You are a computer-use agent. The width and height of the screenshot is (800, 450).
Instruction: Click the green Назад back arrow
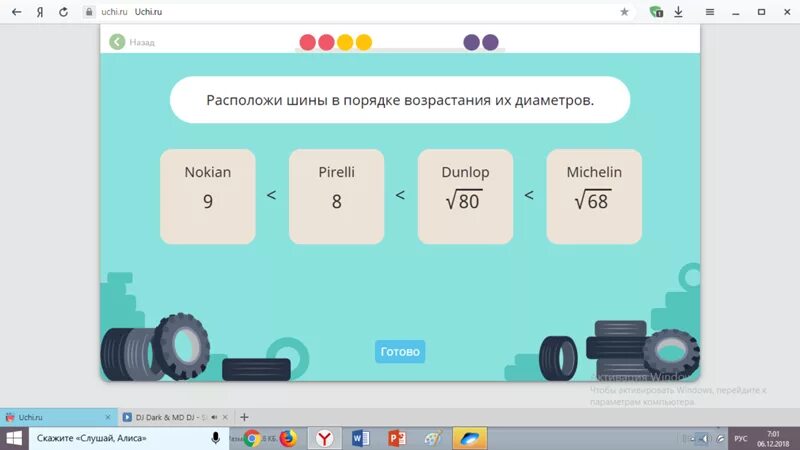pyautogui.click(x=117, y=42)
